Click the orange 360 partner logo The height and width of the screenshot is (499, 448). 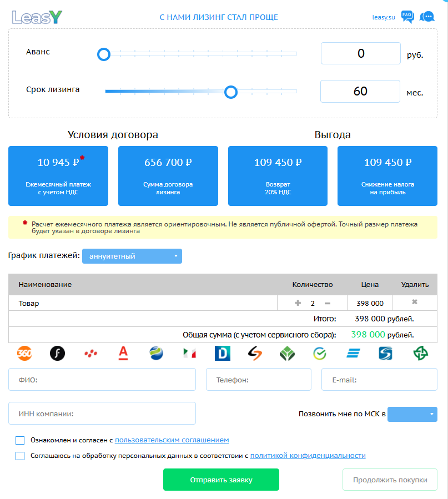[x=24, y=353]
